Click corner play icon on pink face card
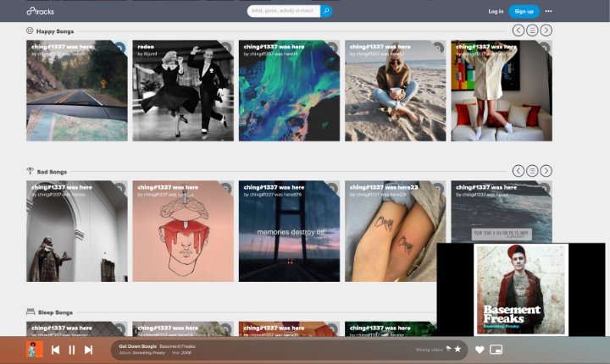 click(x=226, y=188)
